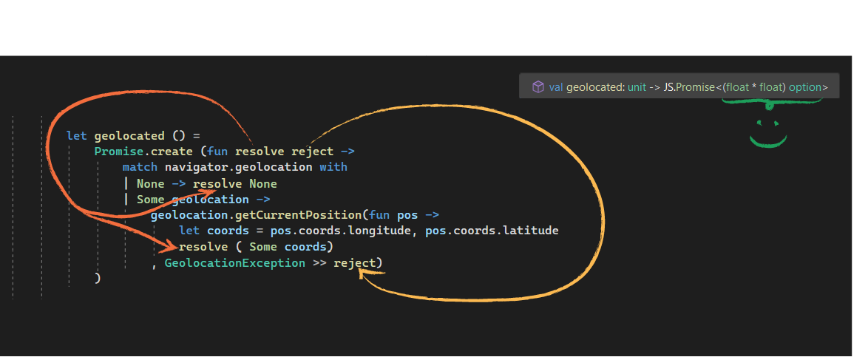This screenshot has height=357, width=868.
Task: Click the 'match' keyword
Action: click(140, 166)
